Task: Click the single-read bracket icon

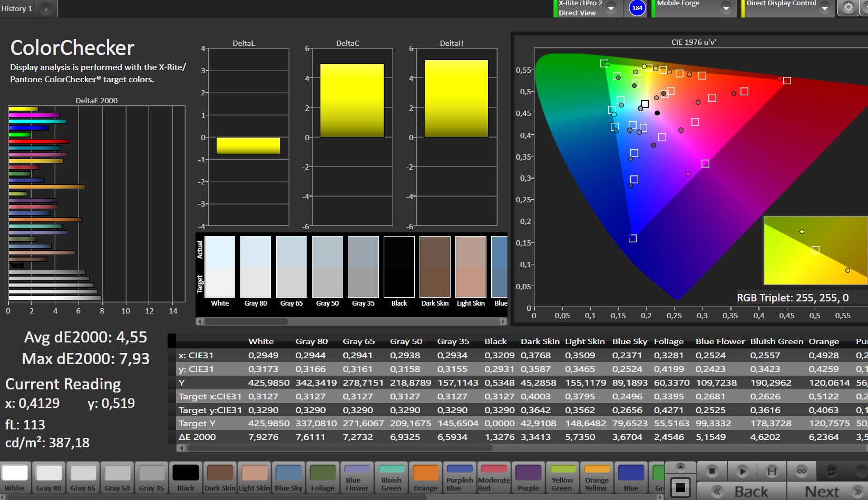Action: point(772,470)
